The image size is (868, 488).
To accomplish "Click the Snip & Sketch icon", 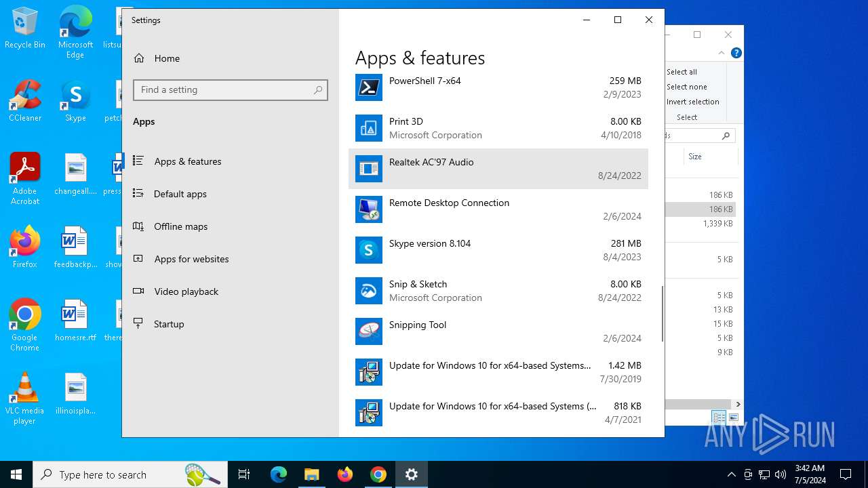I will point(369,291).
